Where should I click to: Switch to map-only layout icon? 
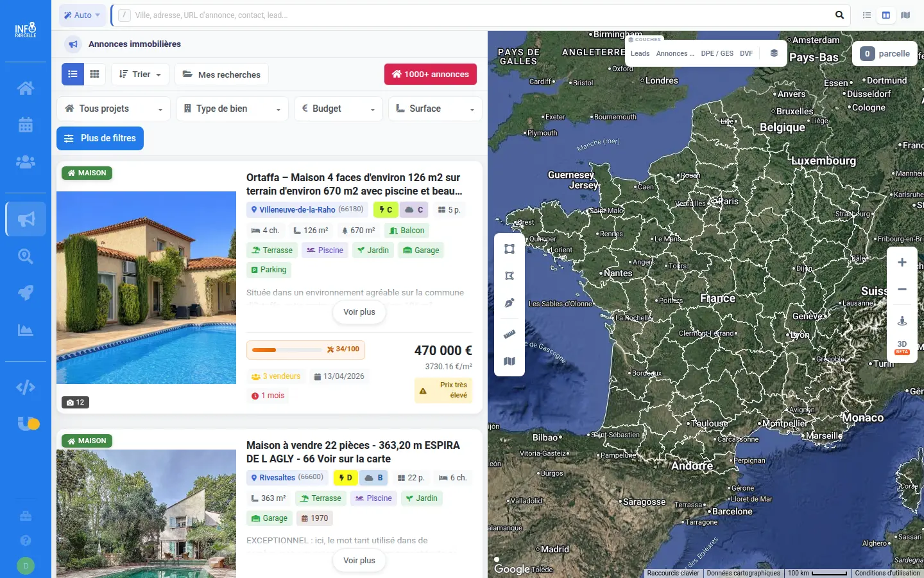[x=905, y=15]
